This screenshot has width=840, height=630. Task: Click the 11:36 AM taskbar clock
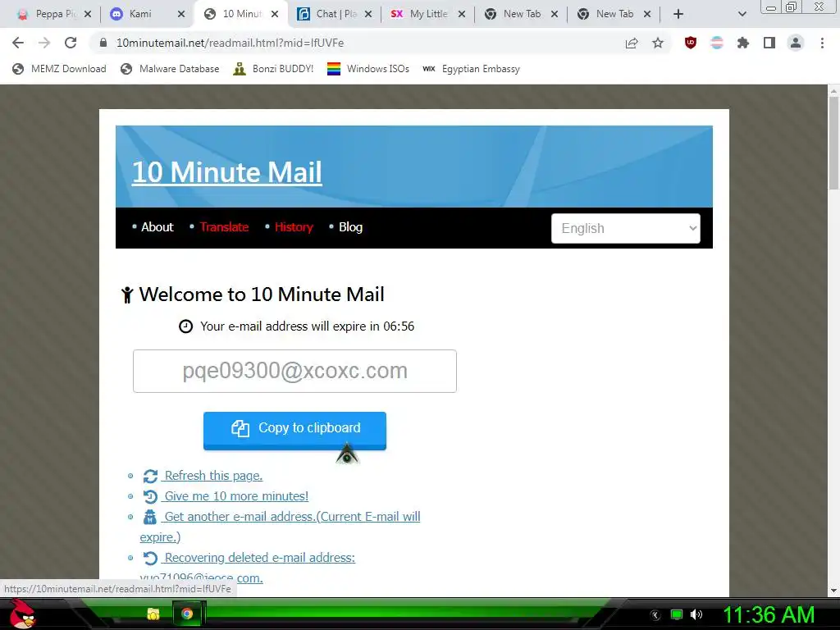coord(768,614)
